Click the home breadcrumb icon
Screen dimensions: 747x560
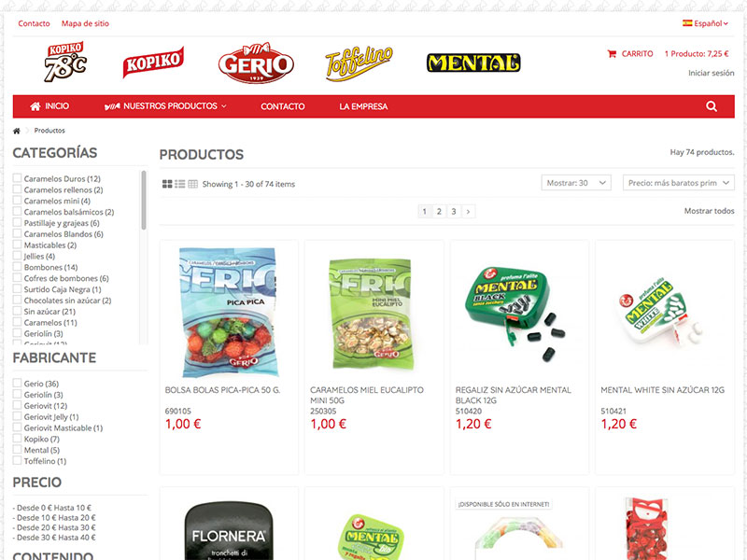click(17, 131)
